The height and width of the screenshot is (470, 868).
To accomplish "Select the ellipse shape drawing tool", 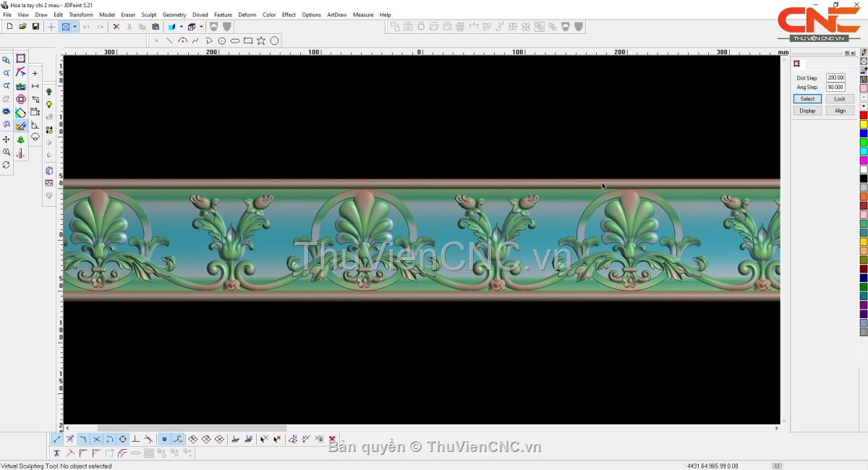I will click(235, 41).
